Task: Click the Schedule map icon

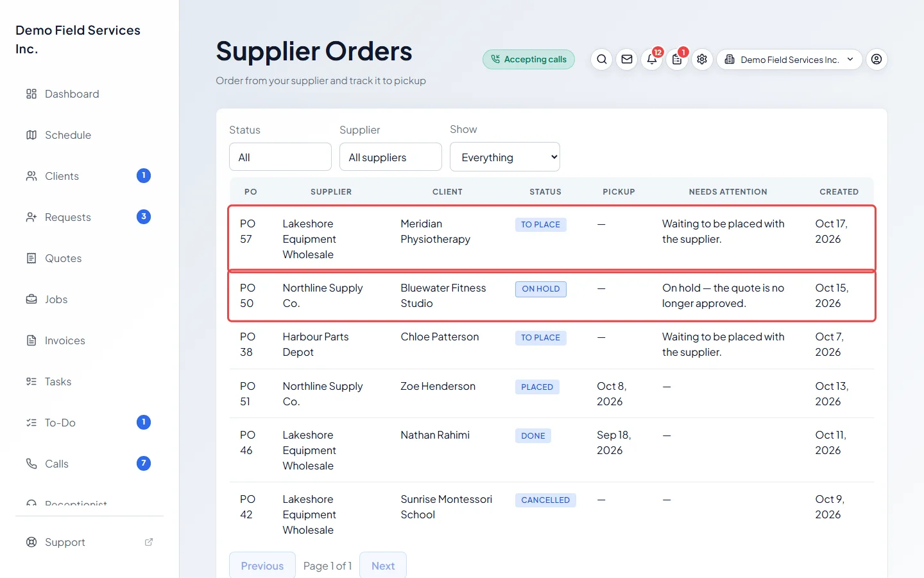Action: click(x=31, y=135)
